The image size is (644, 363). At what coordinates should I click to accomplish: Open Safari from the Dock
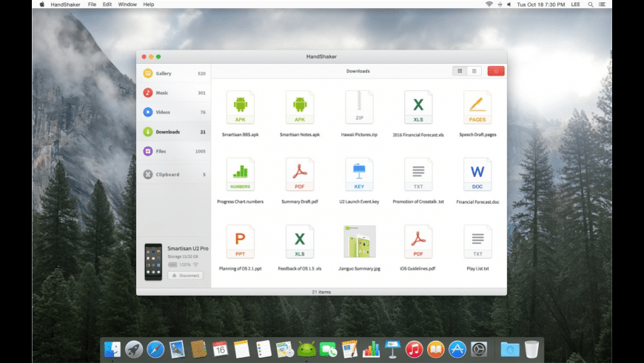point(155,350)
